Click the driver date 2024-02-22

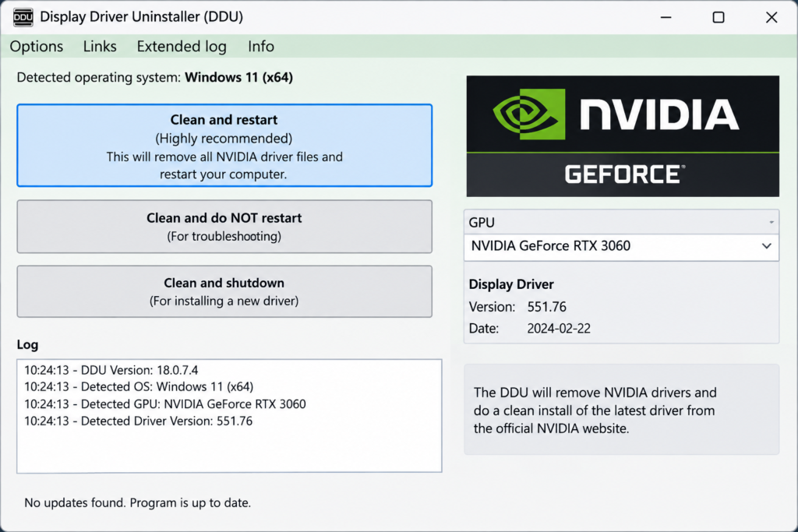559,329
